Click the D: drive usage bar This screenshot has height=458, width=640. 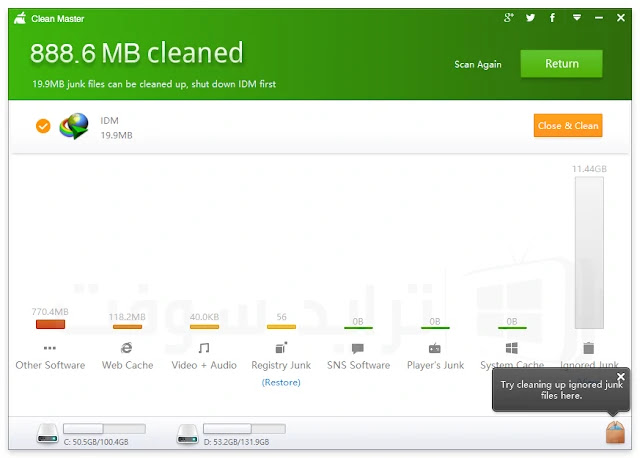[244, 429]
